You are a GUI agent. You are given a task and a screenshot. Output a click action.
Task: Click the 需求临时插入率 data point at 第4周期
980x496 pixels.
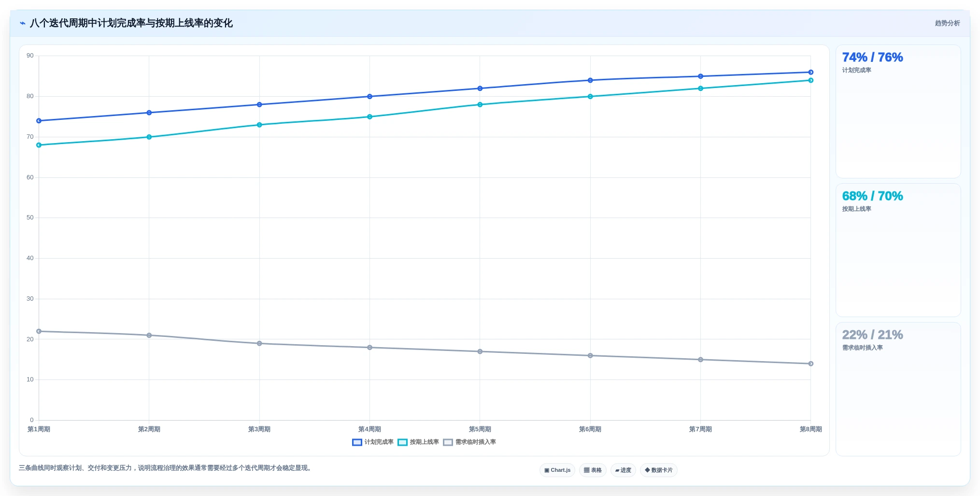(x=369, y=348)
